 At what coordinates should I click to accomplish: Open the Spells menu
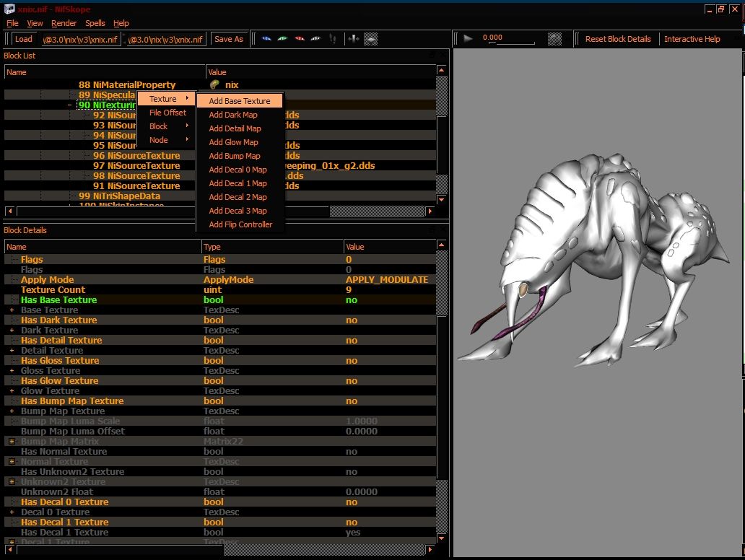point(95,23)
